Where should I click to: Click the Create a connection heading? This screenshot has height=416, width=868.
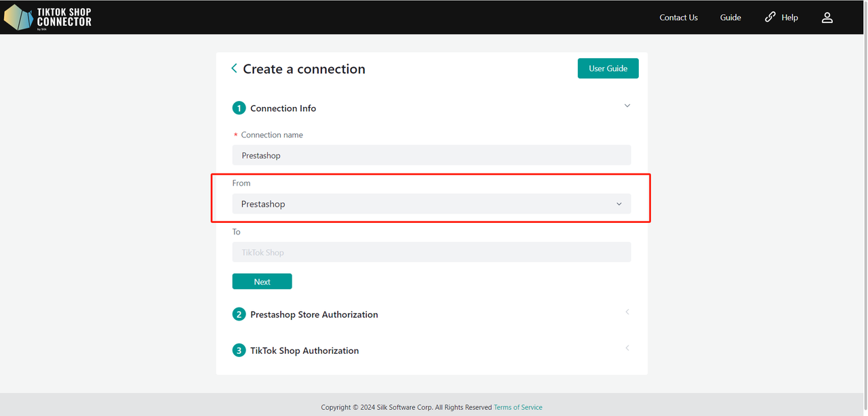tap(304, 69)
